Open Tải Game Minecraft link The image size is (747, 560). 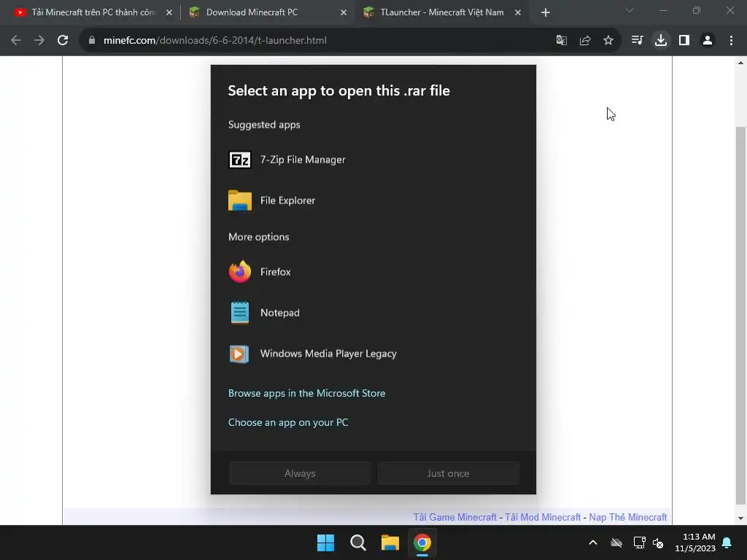click(x=455, y=517)
